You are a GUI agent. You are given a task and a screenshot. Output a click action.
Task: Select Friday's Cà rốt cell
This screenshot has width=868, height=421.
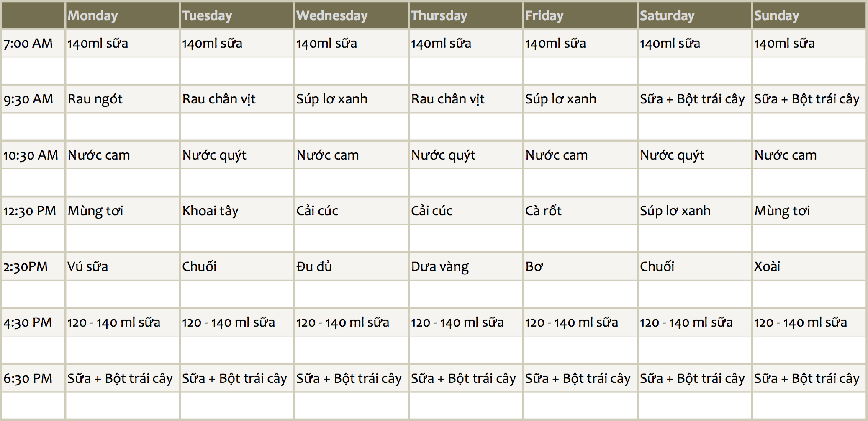tap(580, 211)
